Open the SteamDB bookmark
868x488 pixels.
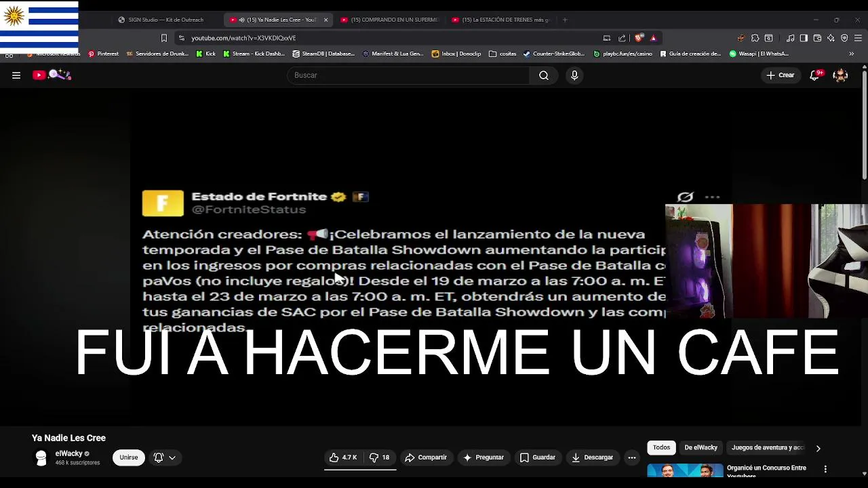coord(323,54)
